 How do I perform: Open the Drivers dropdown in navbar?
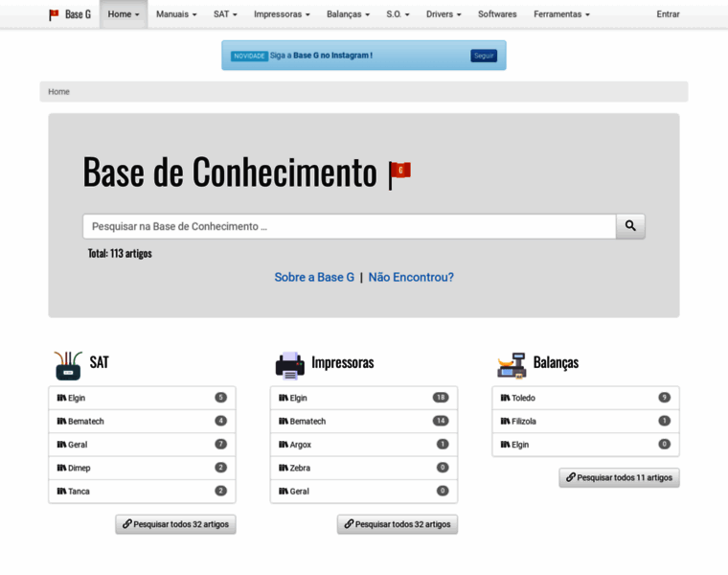tap(444, 14)
